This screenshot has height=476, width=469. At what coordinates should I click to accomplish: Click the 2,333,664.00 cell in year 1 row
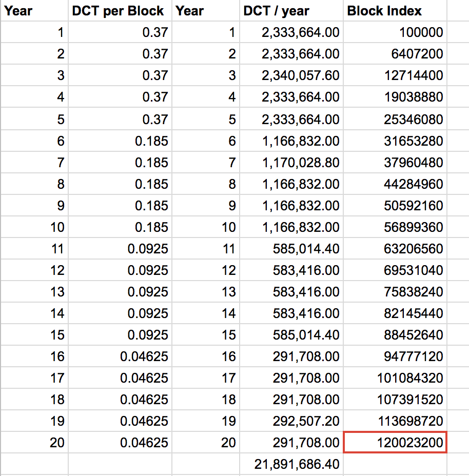(291, 32)
